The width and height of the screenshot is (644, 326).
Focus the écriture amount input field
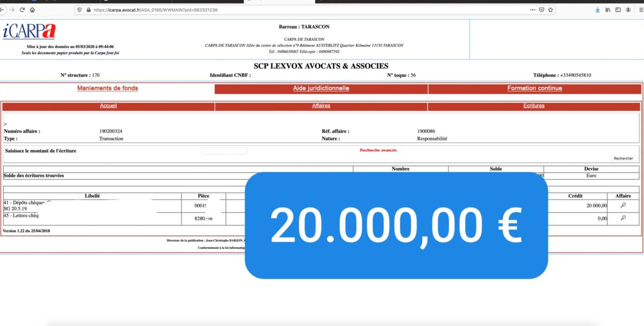(224, 151)
